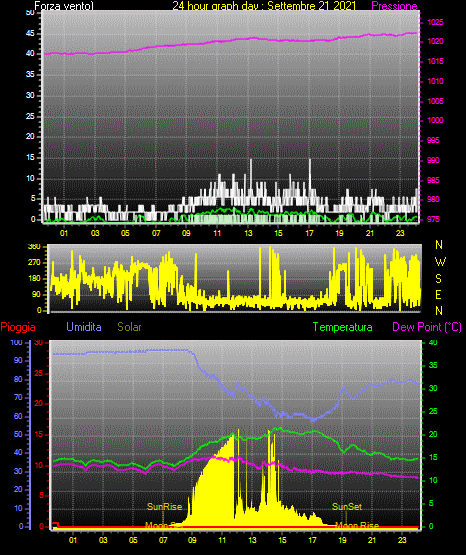The height and width of the screenshot is (555, 466).
Task: Click the red rain axis value 15
Action: coord(39,435)
